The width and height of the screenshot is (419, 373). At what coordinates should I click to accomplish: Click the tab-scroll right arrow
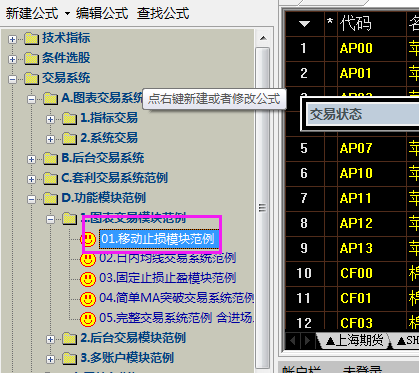(307, 341)
